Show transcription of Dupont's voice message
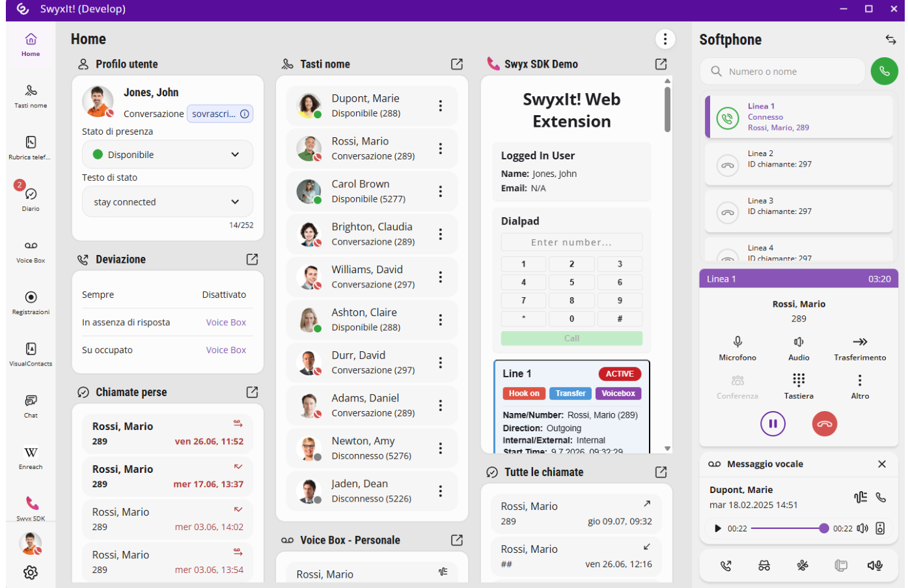This screenshot has height=588, width=908. coord(860,498)
